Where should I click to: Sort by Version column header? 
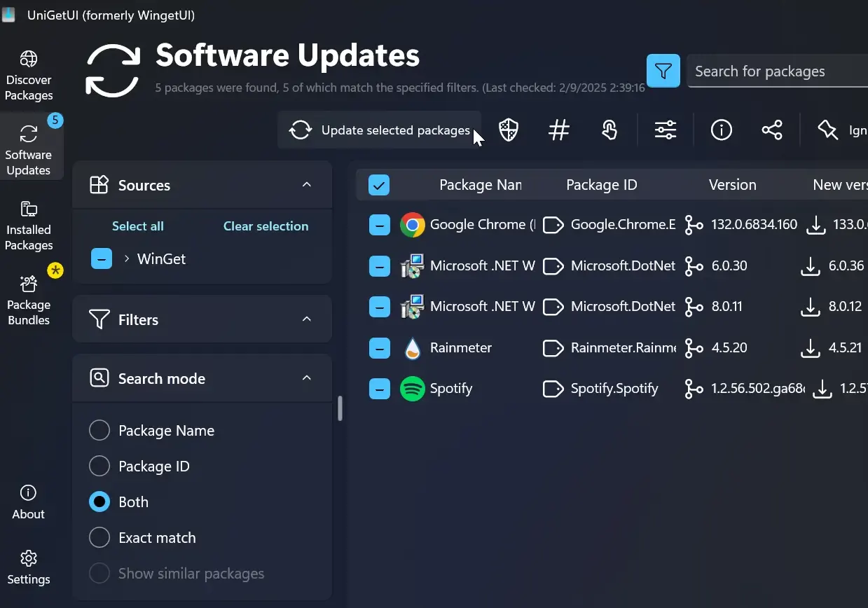pos(733,185)
